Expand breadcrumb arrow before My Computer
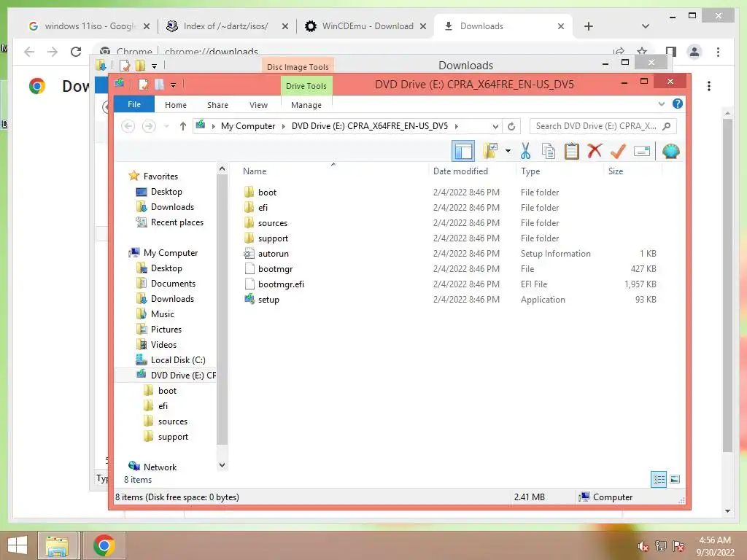 tap(214, 126)
